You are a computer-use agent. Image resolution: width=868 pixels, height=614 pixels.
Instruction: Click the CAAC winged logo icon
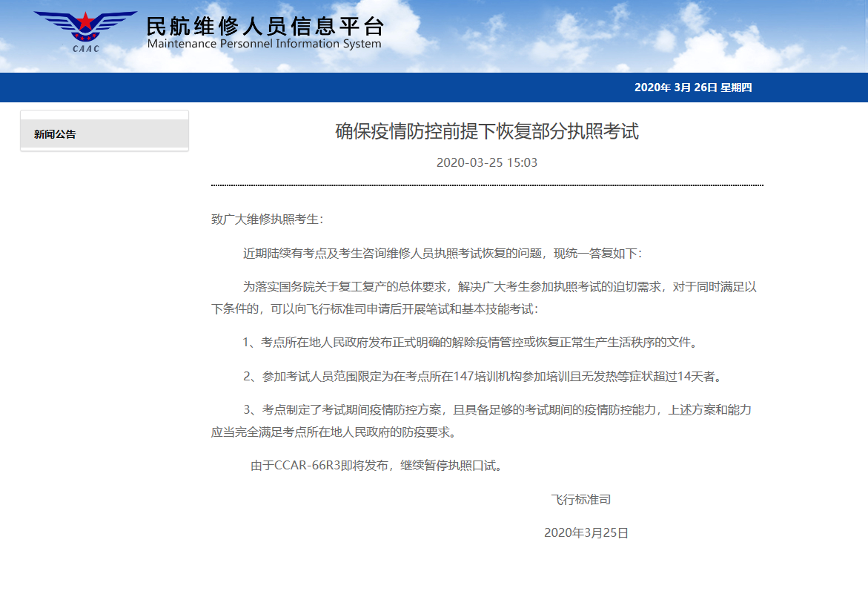85,31
